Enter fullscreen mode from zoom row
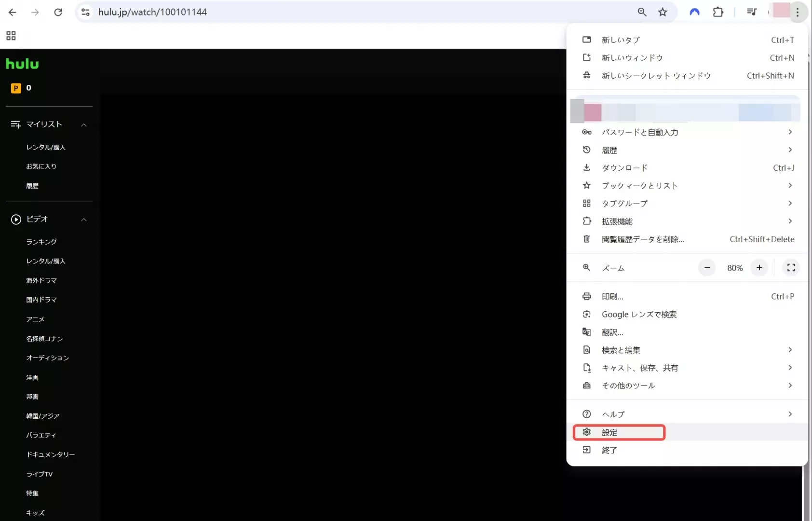 [791, 268]
